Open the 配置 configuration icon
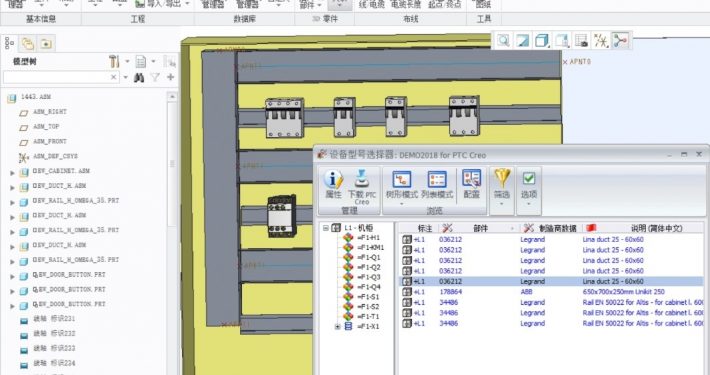 point(471,184)
